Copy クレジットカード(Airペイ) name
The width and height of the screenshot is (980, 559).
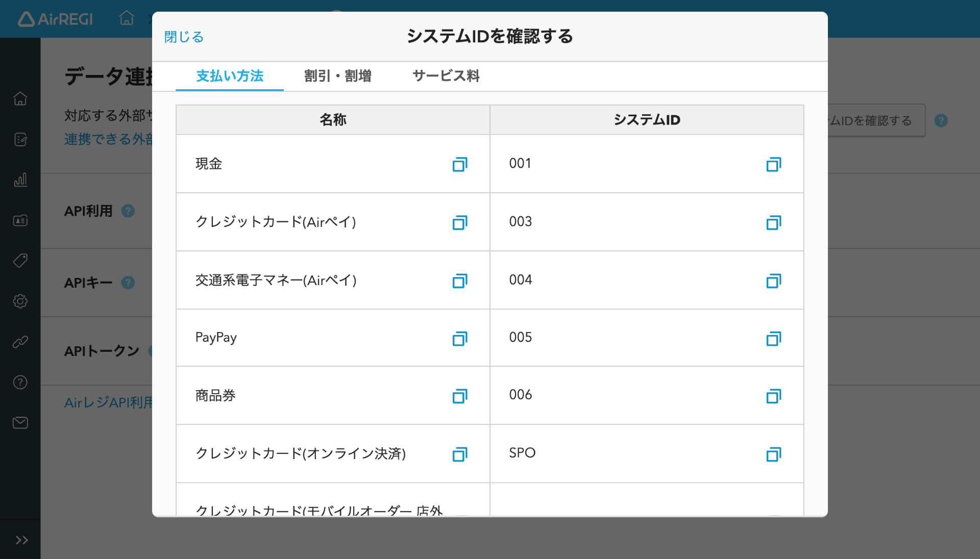coord(460,222)
